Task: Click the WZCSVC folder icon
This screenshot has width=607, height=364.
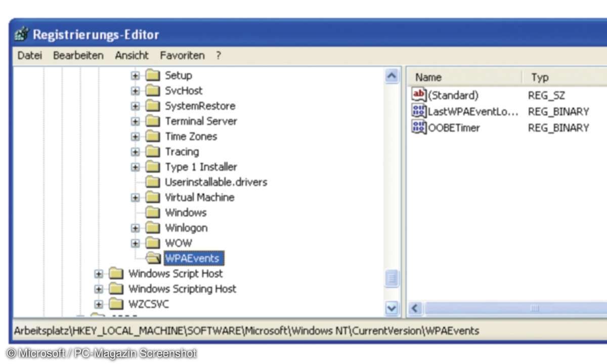Action: tap(116, 304)
